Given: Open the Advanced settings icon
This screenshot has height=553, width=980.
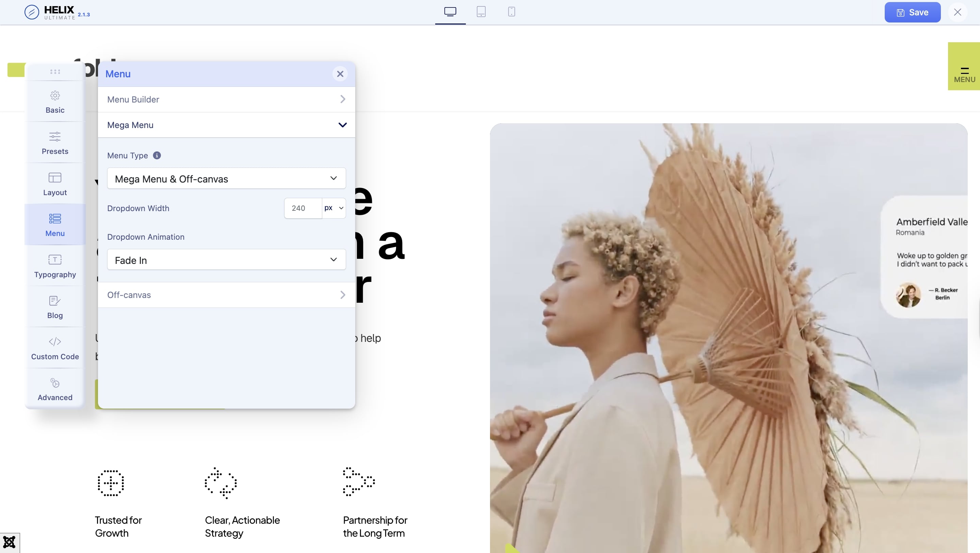Looking at the screenshot, I should tap(55, 383).
